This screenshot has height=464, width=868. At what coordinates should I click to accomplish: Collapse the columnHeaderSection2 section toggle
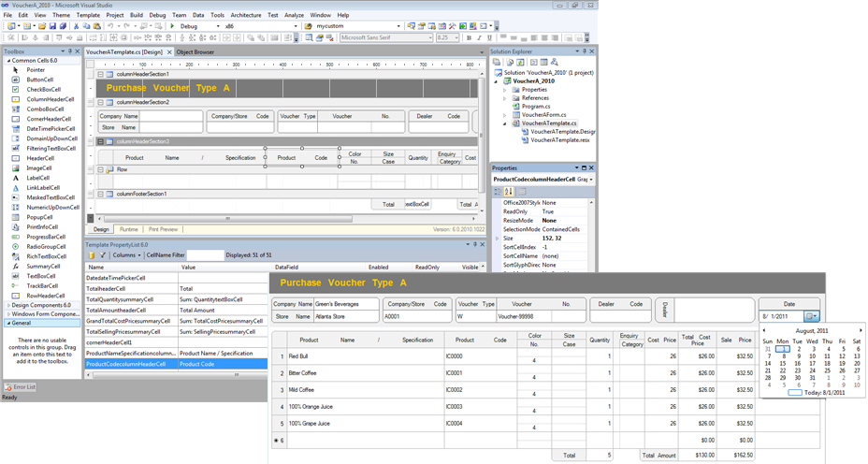click(100, 102)
